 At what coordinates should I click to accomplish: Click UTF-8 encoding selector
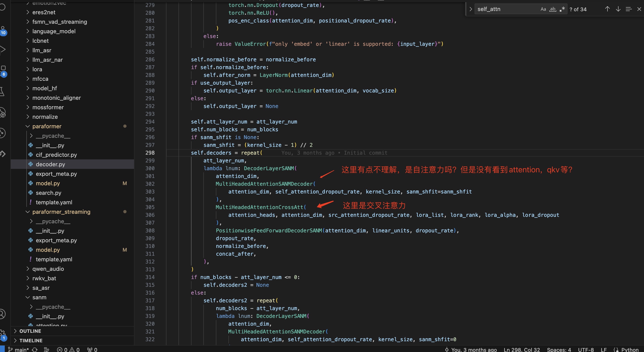click(586, 349)
